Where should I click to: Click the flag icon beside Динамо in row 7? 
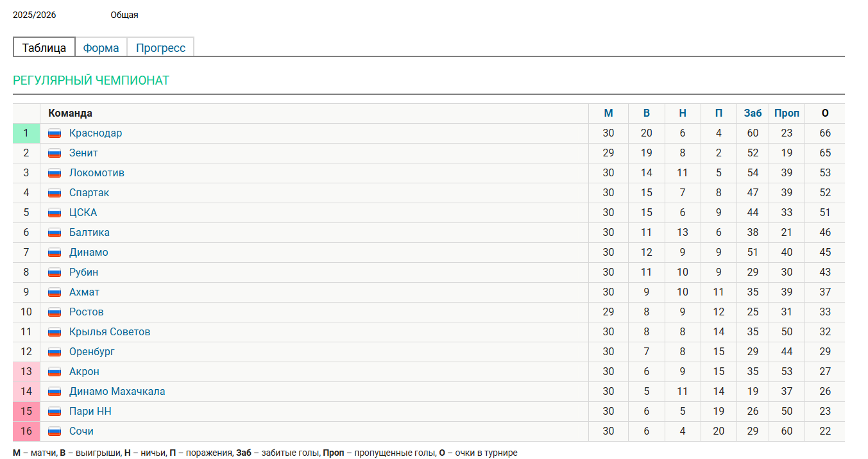coord(55,253)
